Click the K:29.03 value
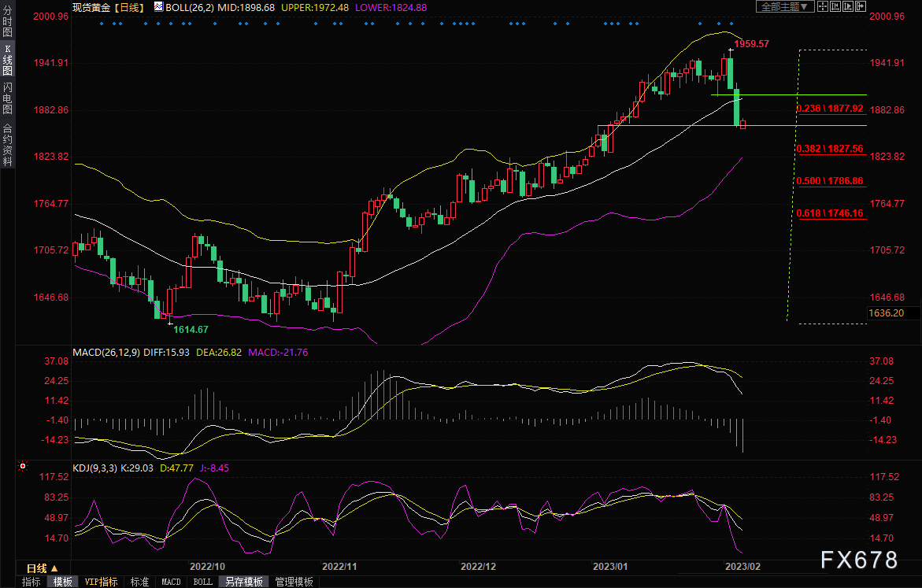 click(x=137, y=468)
